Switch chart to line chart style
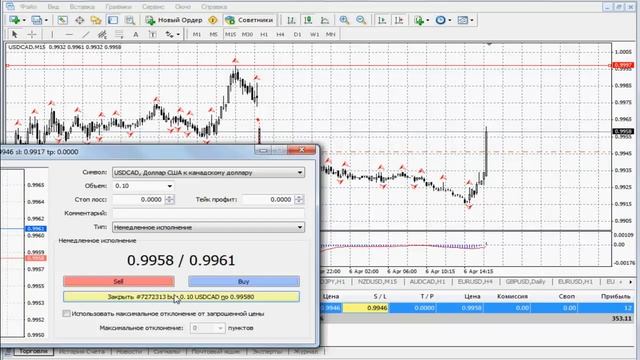The image size is (640, 360). [325, 20]
